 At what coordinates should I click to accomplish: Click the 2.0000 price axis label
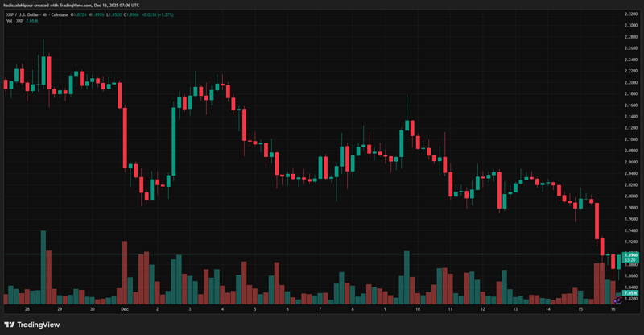point(630,196)
